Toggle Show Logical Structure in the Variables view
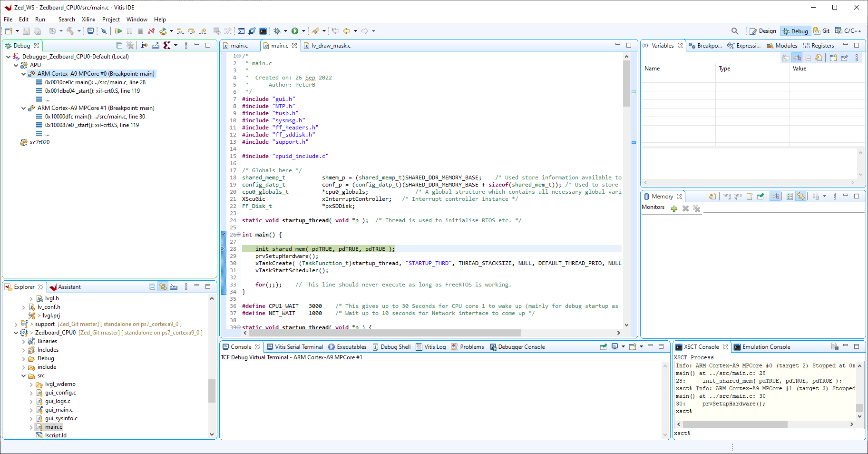868x454 pixels. 797,58
